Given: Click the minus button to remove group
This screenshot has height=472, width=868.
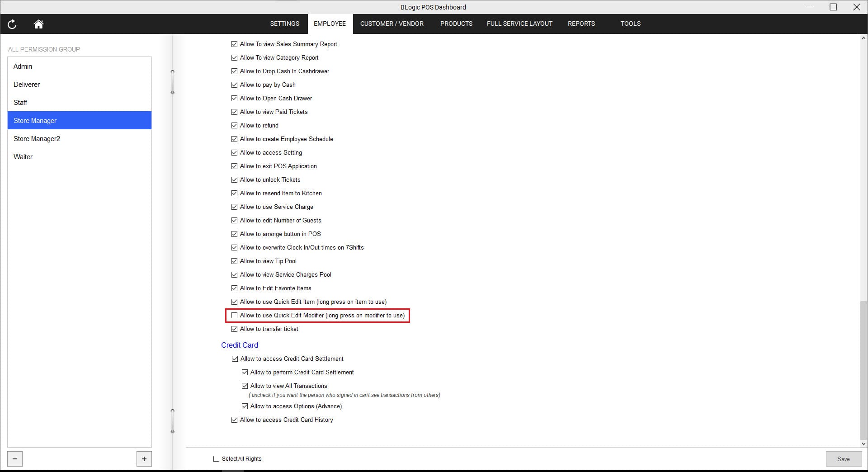Looking at the screenshot, I should (x=15, y=459).
